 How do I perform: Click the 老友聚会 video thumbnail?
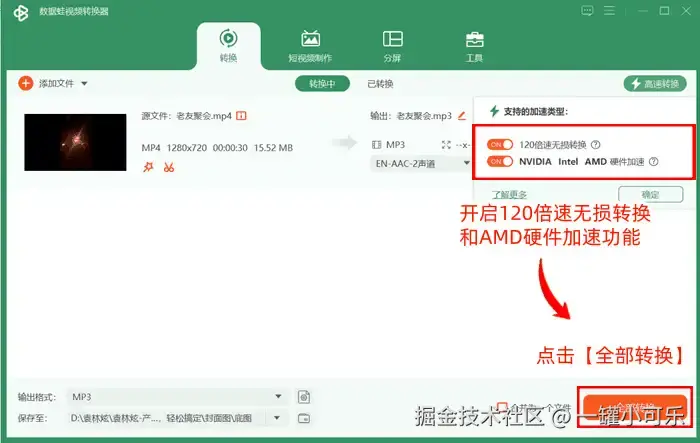click(x=75, y=142)
